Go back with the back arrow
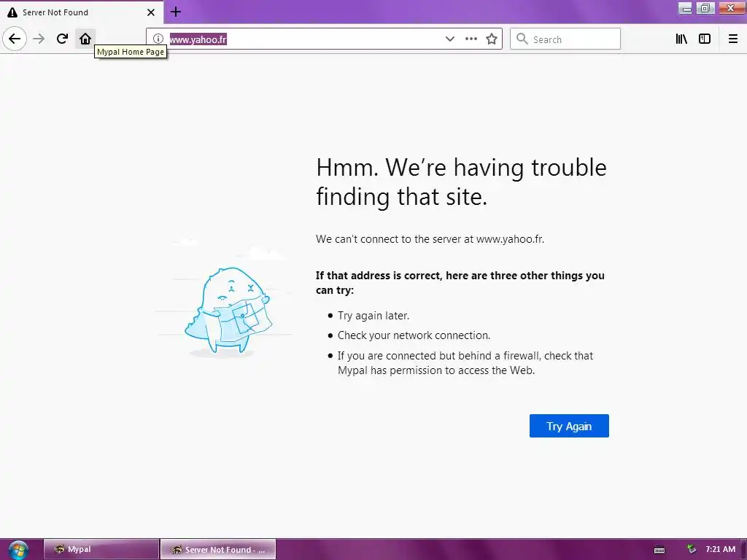 (15, 39)
